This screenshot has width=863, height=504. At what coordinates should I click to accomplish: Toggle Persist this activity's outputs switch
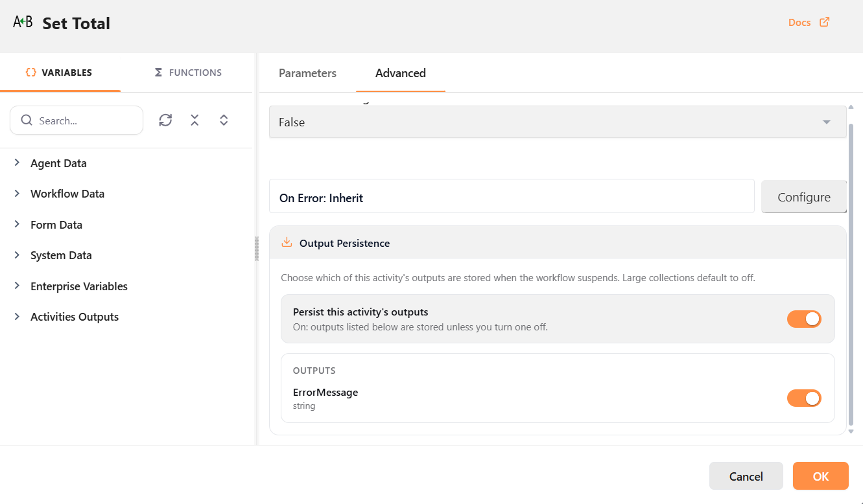point(804,319)
